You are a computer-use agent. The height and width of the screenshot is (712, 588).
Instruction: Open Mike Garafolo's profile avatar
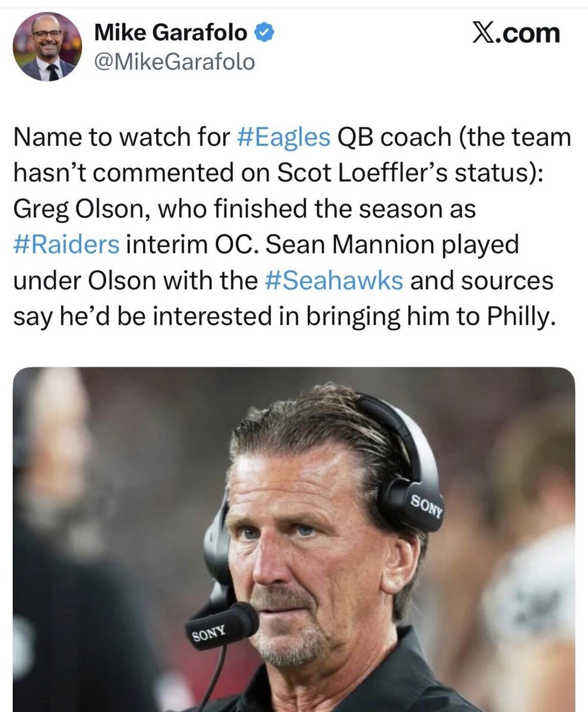[x=47, y=46]
